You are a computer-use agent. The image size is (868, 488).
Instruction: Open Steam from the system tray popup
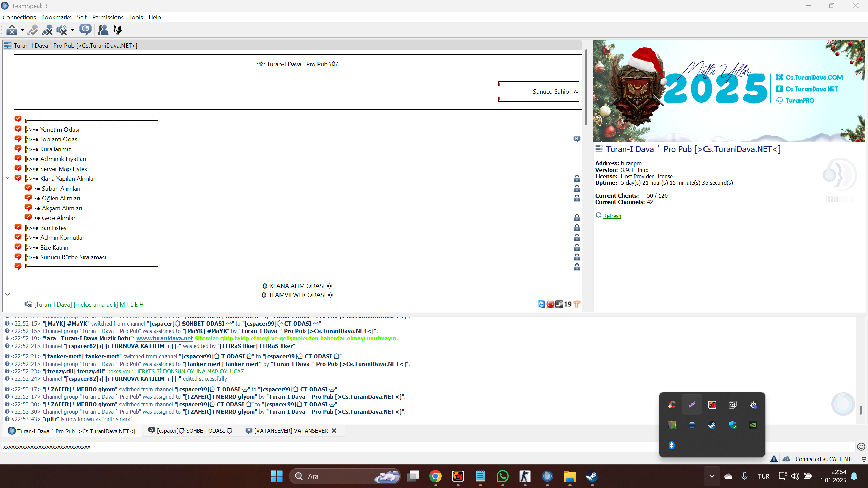click(712, 425)
